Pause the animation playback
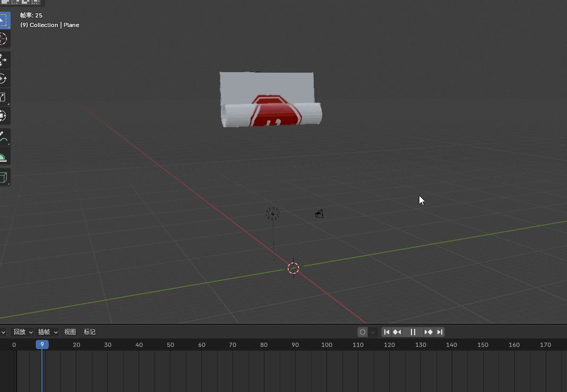567x392 pixels. click(x=413, y=332)
